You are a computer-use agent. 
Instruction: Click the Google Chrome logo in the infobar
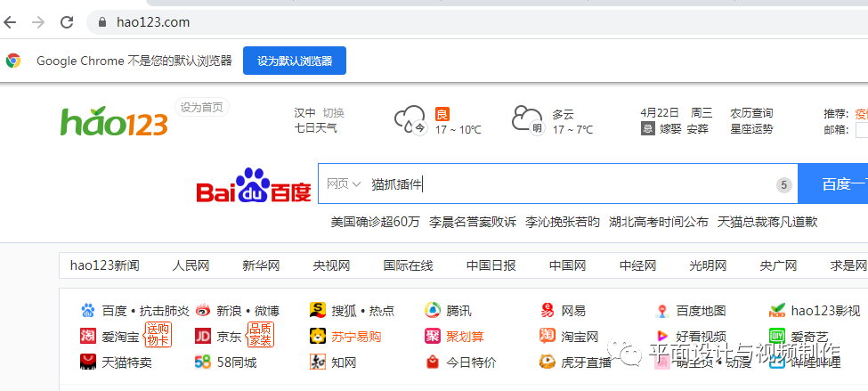point(13,61)
